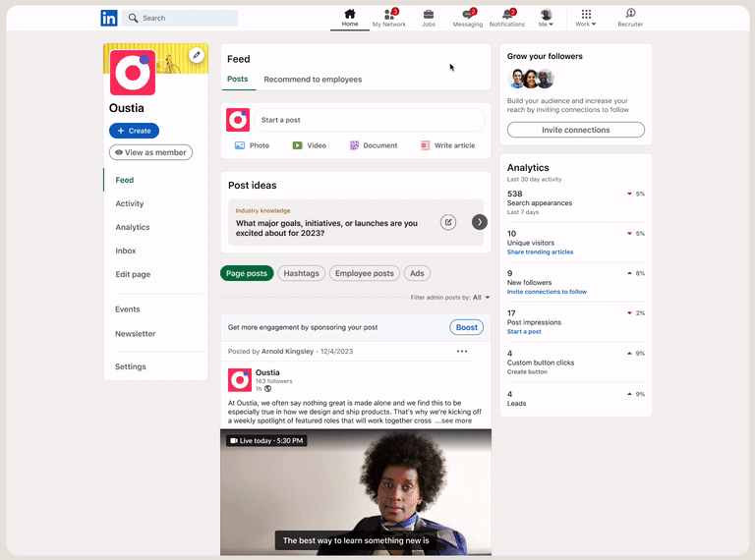
Task: Open Home in top navigation
Action: pyautogui.click(x=350, y=18)
